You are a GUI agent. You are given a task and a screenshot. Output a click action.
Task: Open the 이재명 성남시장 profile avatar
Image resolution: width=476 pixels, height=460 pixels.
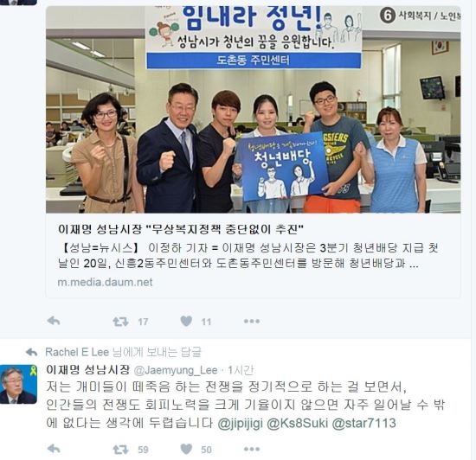tap(18, 384)
